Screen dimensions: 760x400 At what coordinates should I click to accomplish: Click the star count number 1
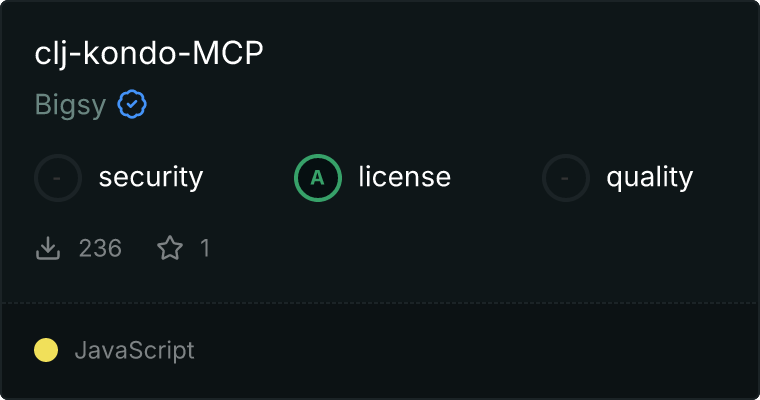(x=205, y=248)
